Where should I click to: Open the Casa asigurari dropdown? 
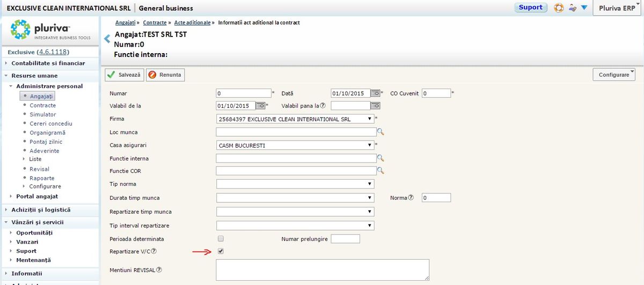[x=295, y=145]
